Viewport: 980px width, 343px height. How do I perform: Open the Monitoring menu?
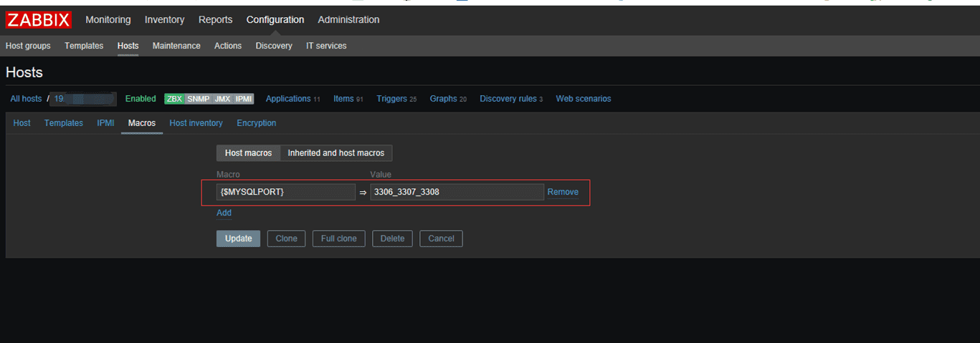(x=108, y=20)
